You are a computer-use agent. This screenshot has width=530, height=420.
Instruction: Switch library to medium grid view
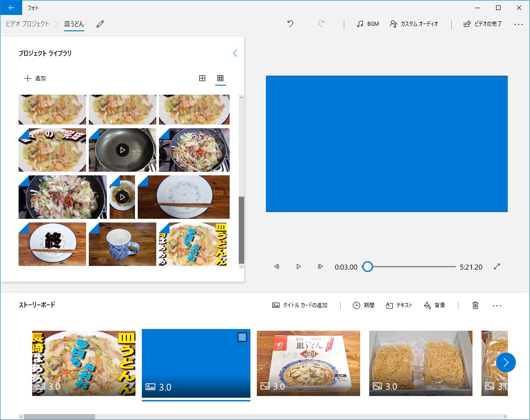pos(202,78)
